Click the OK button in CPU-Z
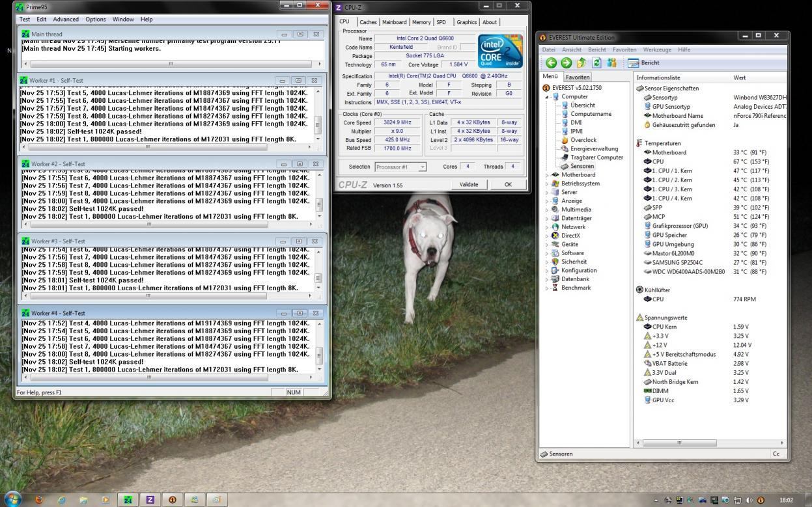 508,184
